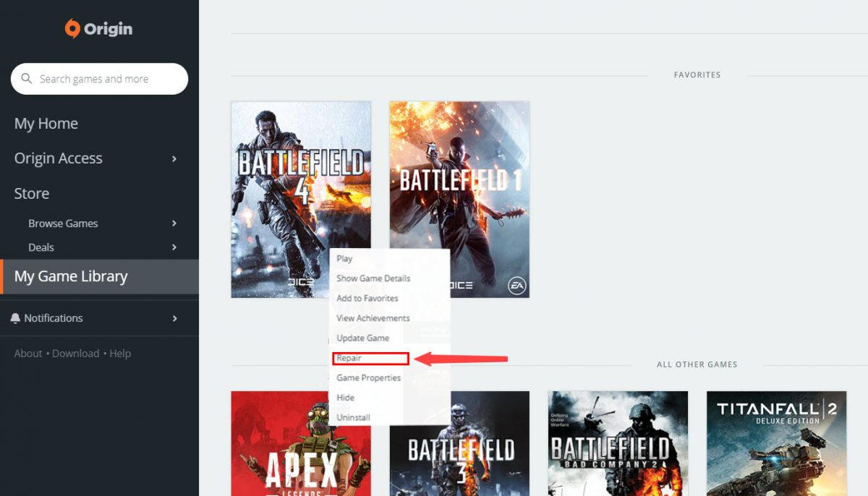Click the search magnifier icon
Screen dimensions: 868x496
[27, 79]
